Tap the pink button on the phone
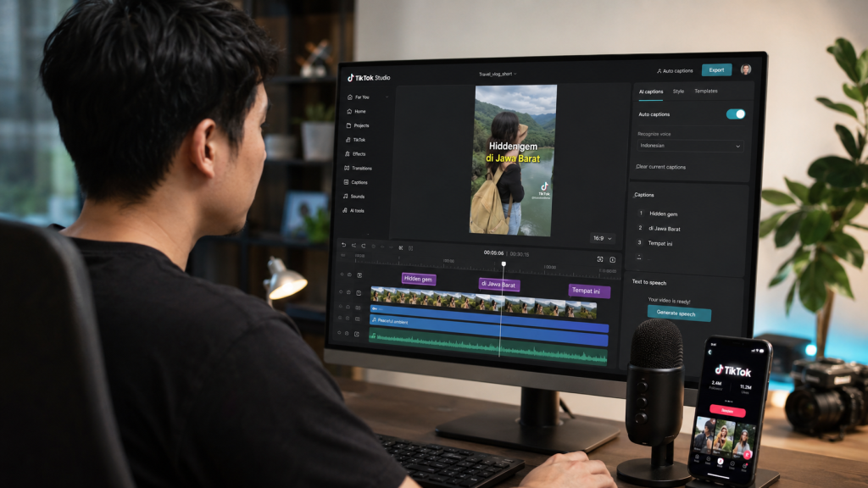868x488 pixels. (x=727, y=411)
